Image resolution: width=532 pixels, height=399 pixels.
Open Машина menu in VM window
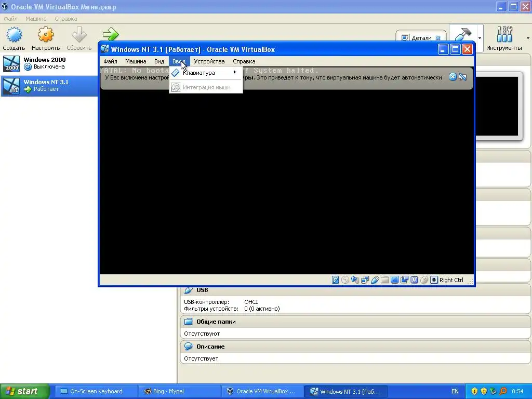click(136, 61)
